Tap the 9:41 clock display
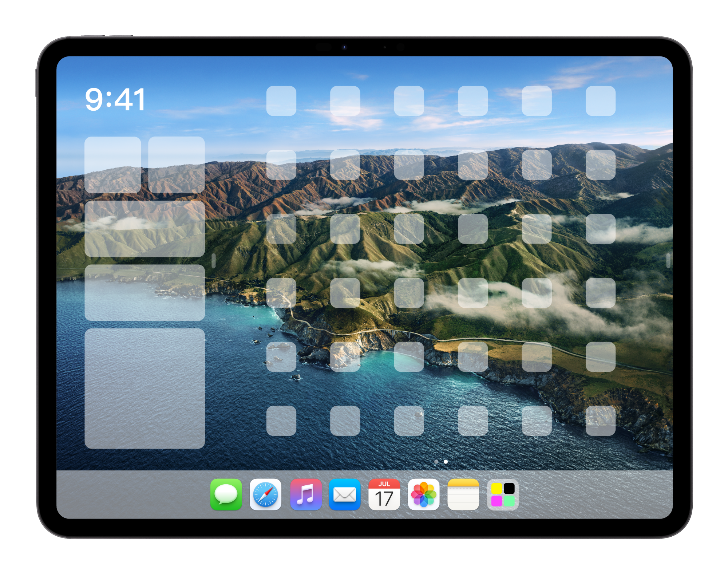 [x=115, y=99]
